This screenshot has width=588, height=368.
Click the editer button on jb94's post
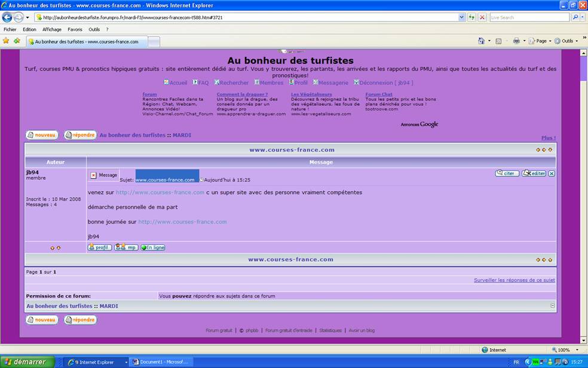tap(534, 173)
